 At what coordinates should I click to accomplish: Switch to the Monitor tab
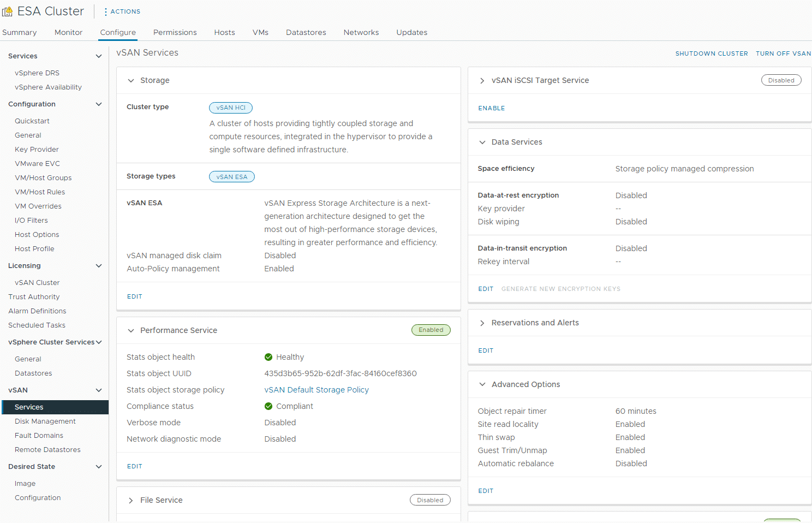click(68, 32)
